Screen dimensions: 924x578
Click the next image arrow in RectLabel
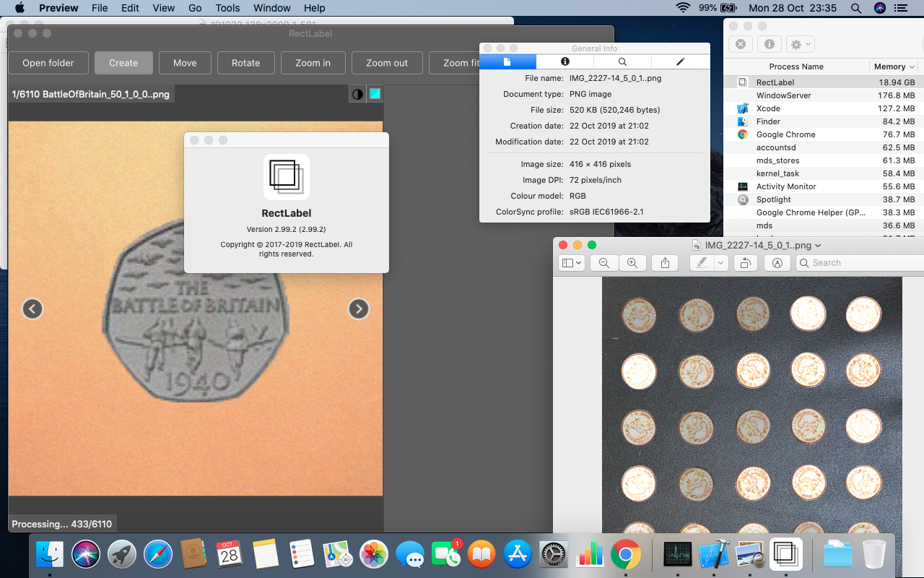point(359,309)
